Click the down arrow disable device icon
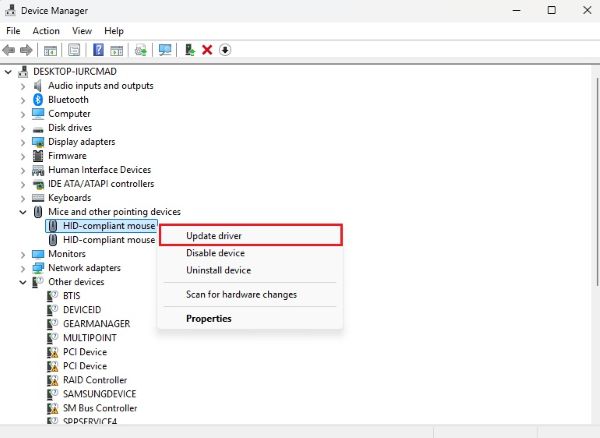Image resolution: width=600 pixels, height=438 pixels. click(225, 50)
